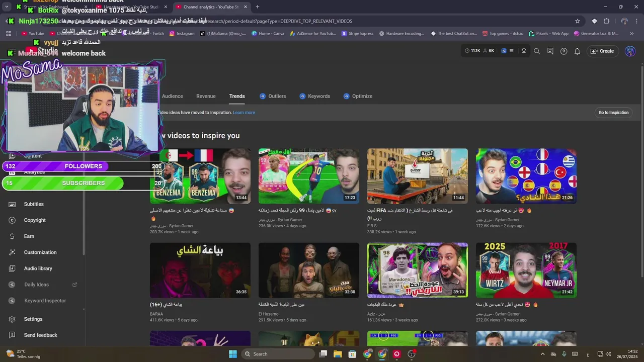Open the Benzema video thumbnail 13:44
The width and height of the screenshot is (644, 362).
click(x=200, y=176)
